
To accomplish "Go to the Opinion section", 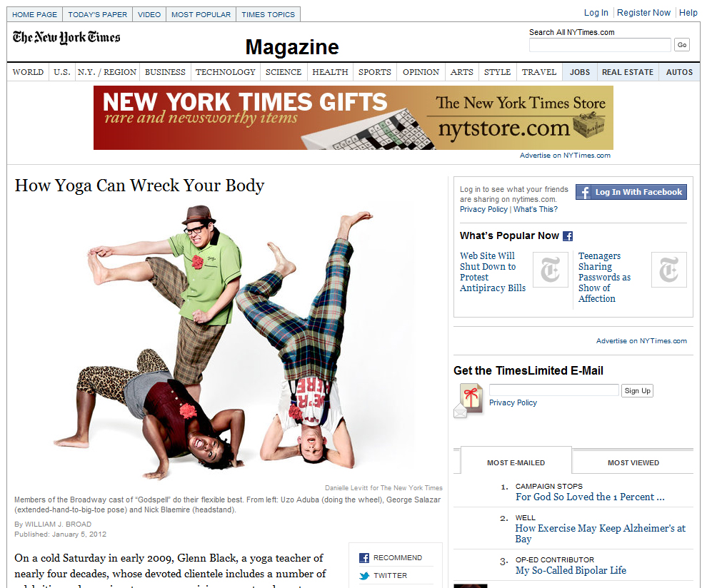I will click(x=421, y=72).
